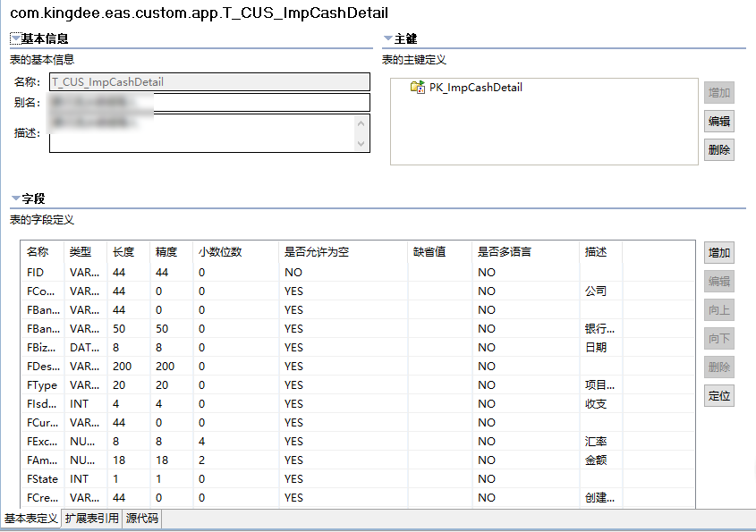Select the FDes... field row
The width and height of the screenshot is (756, 532).
358,367
